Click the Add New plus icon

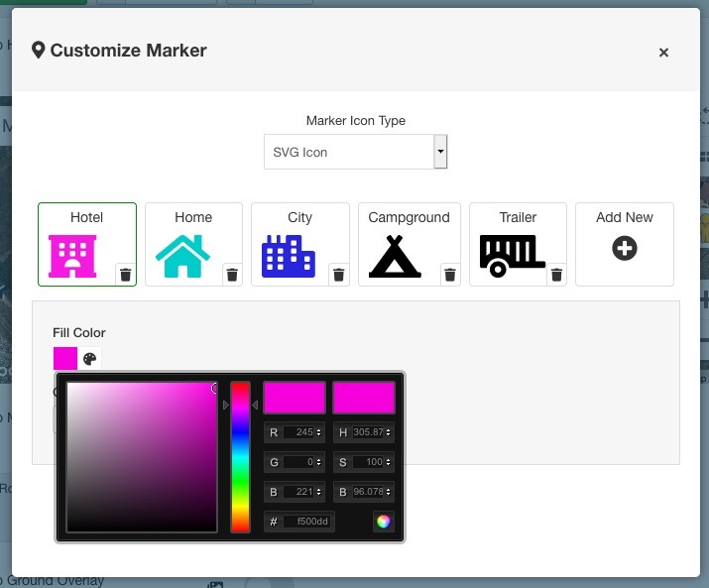point(624,250)
